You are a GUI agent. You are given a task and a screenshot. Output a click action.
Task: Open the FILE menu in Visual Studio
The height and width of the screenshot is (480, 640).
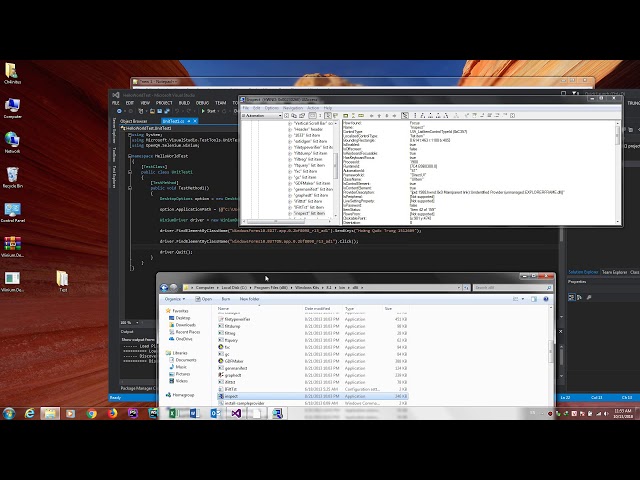point(116,103)
